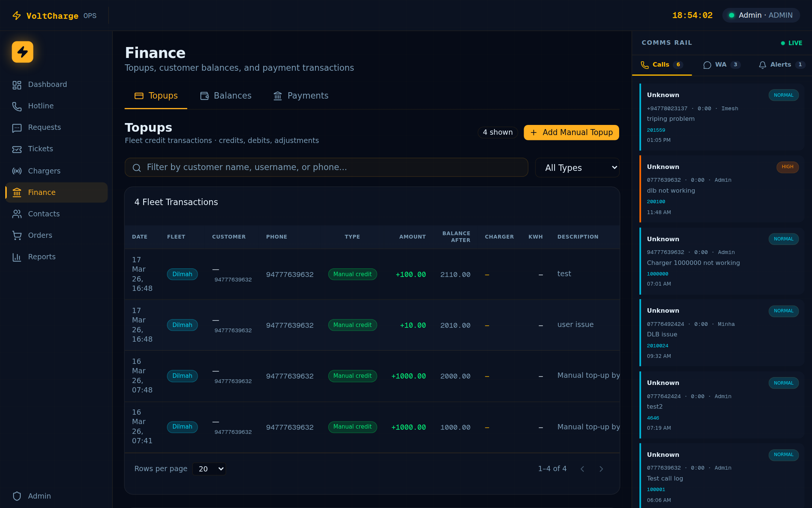Image resolution: width=812 pixels, height=508 pixels.
Task: Go to the next page chevron
Action: click(x=601, y=469)
